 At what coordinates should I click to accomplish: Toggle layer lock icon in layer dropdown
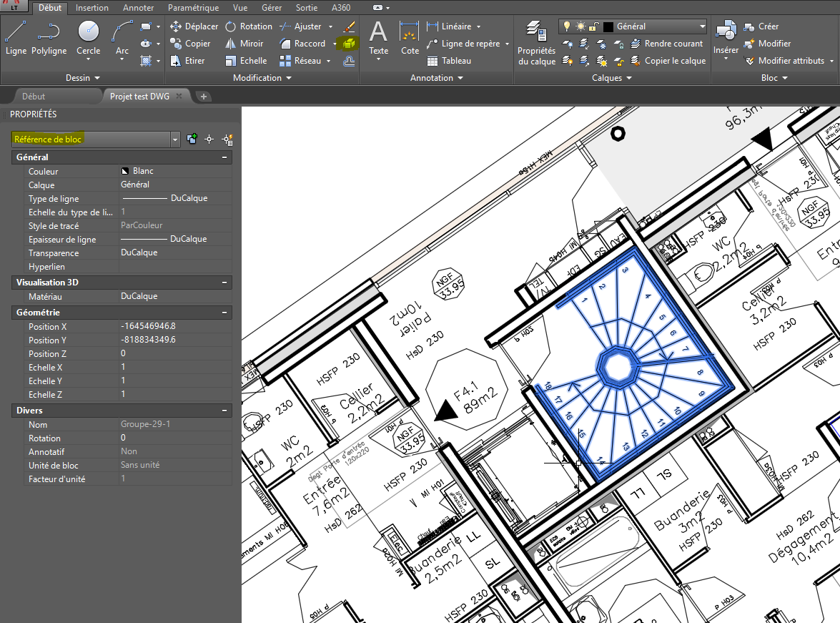(x=594, y=26)
